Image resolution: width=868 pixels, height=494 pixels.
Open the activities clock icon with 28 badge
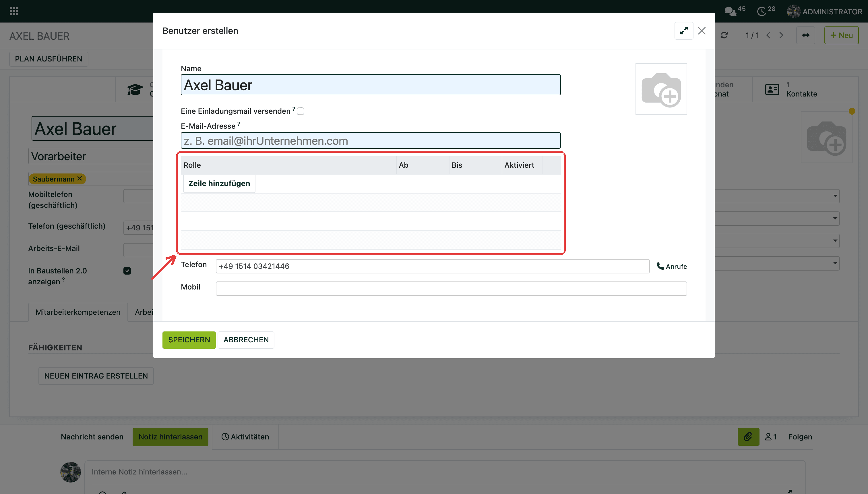(x=766, y=11)
